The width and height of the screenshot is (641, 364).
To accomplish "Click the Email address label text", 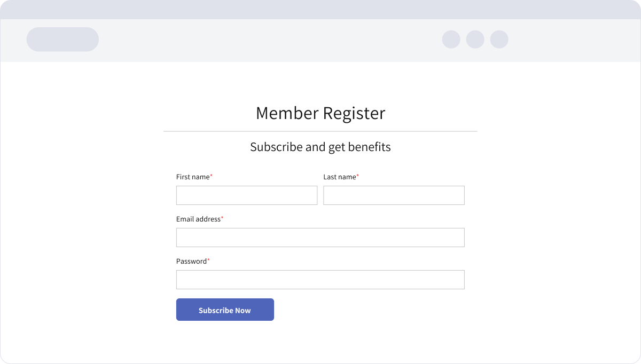I will (x=198, y=219).
